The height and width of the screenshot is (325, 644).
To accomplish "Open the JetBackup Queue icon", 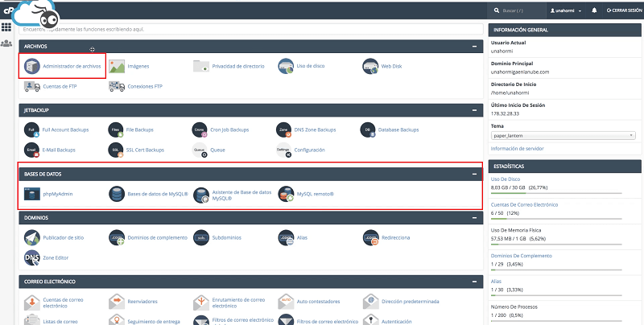I will pos(200,150).
